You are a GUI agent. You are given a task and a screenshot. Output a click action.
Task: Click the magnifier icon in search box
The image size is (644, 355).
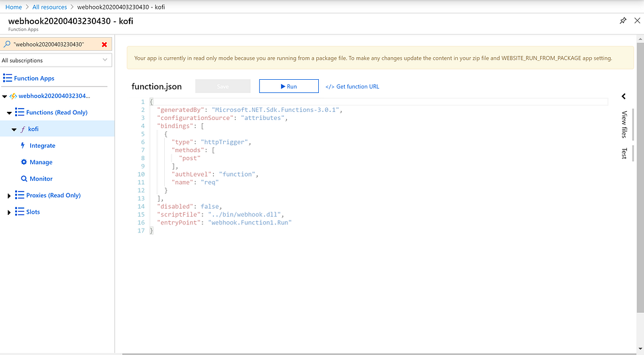(7, 44)
